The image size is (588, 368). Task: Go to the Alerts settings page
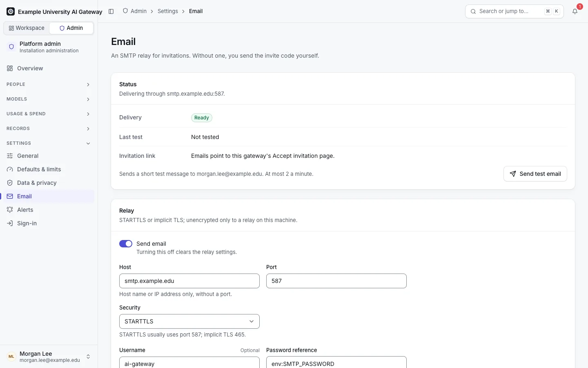[49, 210]
